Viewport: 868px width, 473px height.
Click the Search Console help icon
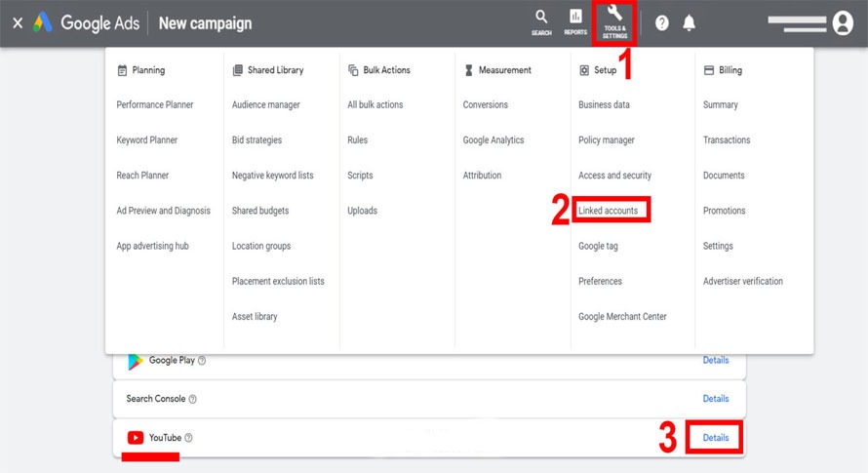[x=192, y=399]
